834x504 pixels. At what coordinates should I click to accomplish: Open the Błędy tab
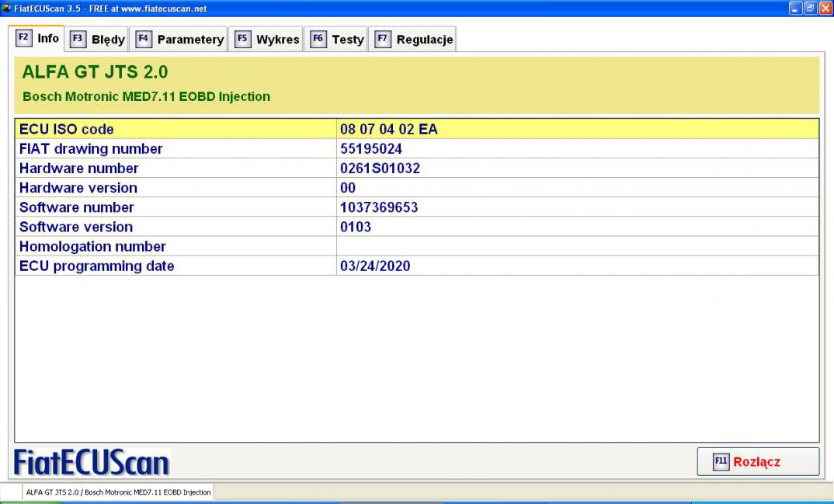tap(97, 40)
